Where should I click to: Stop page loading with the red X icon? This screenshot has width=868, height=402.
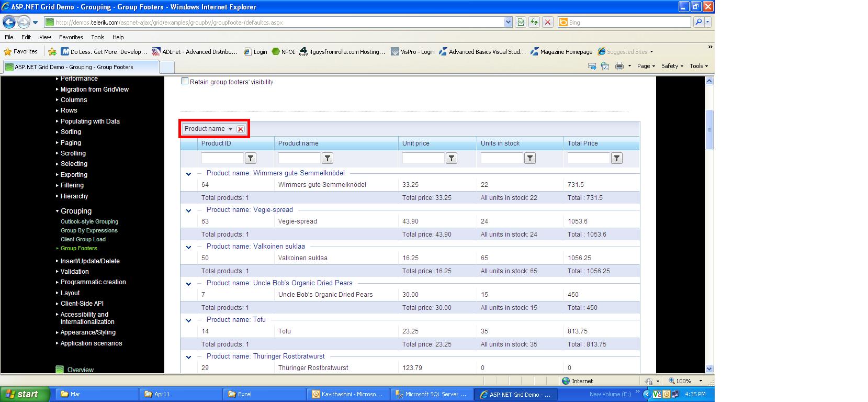pyautogui.click(x=548, y=22)
